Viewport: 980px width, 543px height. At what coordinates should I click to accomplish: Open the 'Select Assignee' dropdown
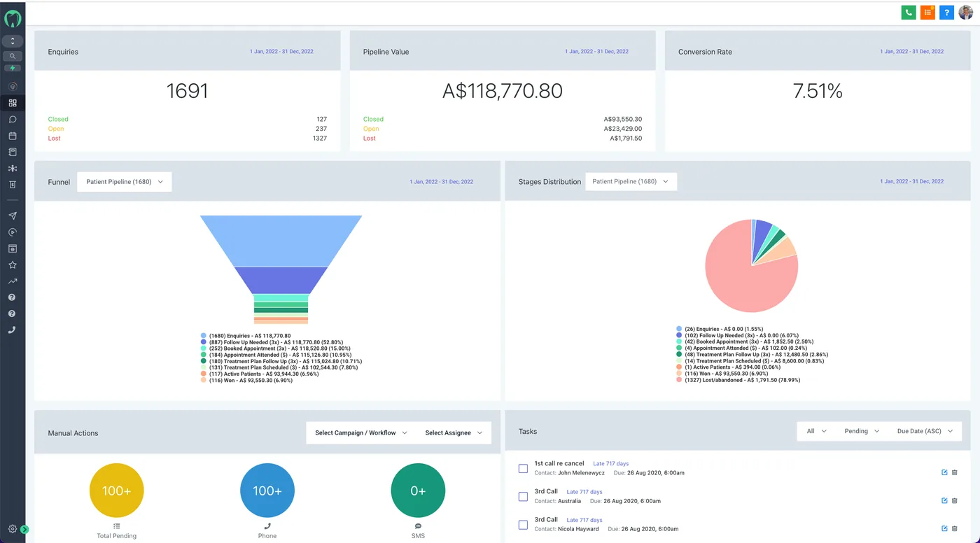pos(454,432)
